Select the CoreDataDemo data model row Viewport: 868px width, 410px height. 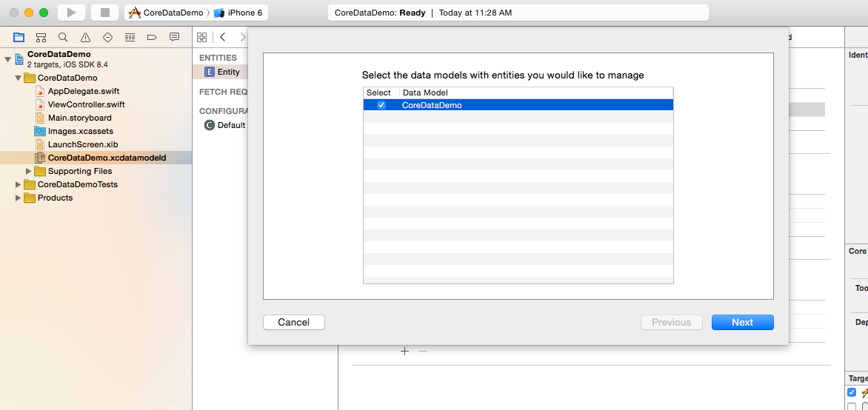click(518, 105)
